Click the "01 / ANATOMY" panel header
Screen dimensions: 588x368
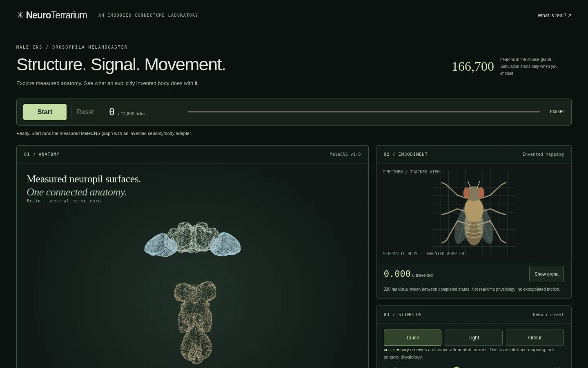coord(42,155)
